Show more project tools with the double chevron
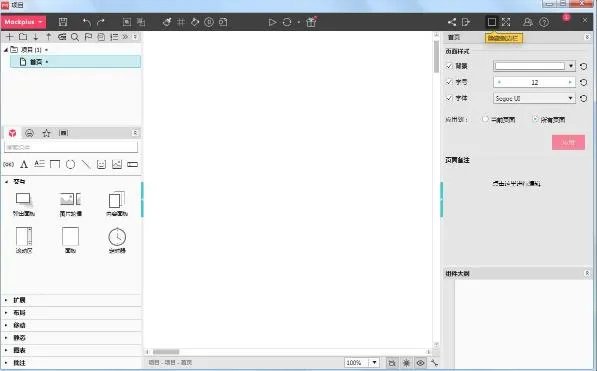The height and width of the screenshot is (371, 597). click(125, 37)
